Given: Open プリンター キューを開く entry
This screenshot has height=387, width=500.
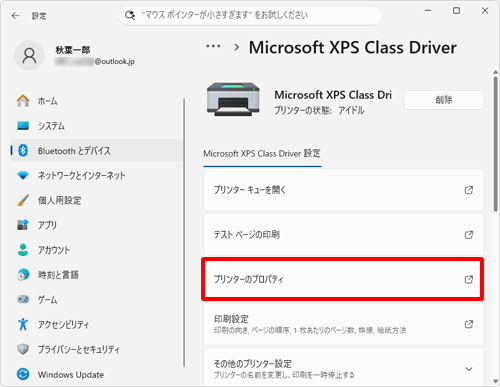Looking at the screenshot, I should point(344,190).
